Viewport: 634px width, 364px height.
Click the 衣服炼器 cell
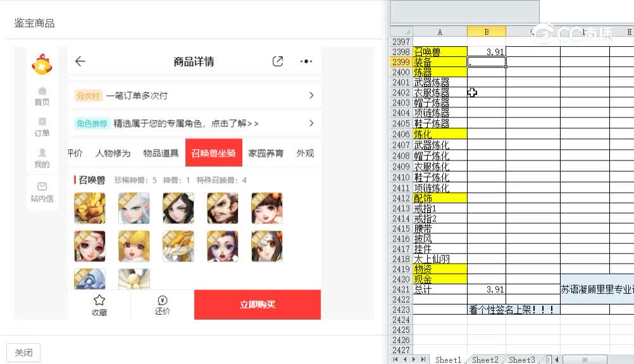coord(440,92)
